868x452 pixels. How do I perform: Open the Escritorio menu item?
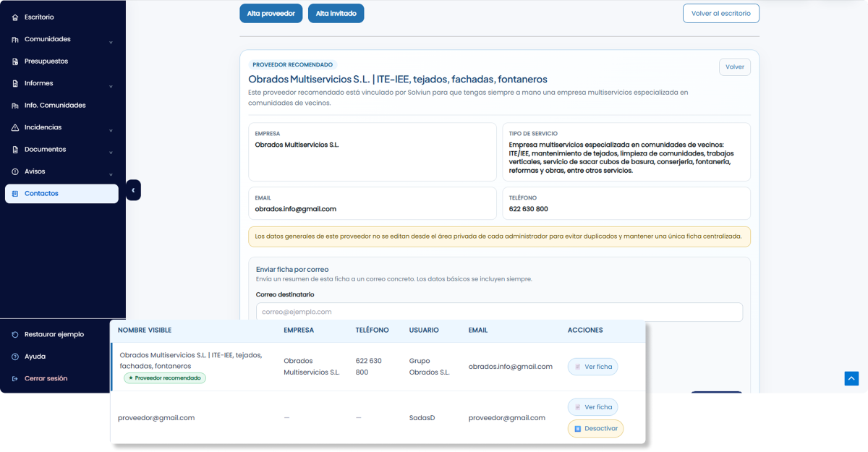(x=61, y=17)
